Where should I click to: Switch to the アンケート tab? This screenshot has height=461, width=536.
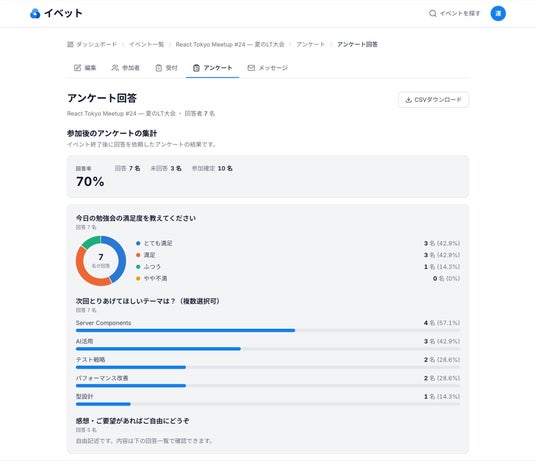(x=212, y=68)
